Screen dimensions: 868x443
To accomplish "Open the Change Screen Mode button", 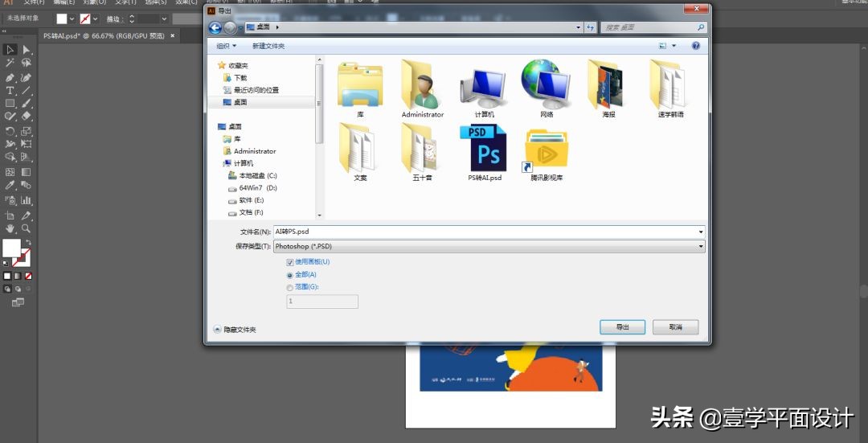I will pyautogui.click(x=18, y=302).
